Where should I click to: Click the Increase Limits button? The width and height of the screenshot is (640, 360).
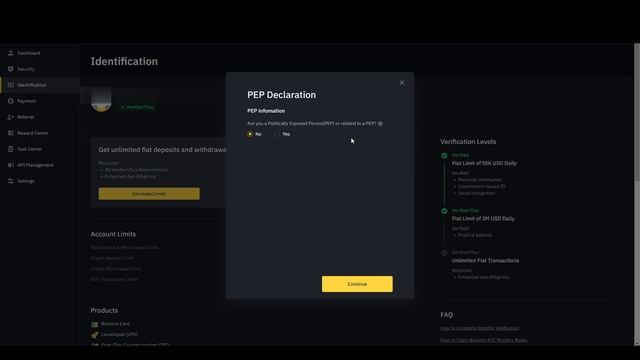tap(149, 194)
